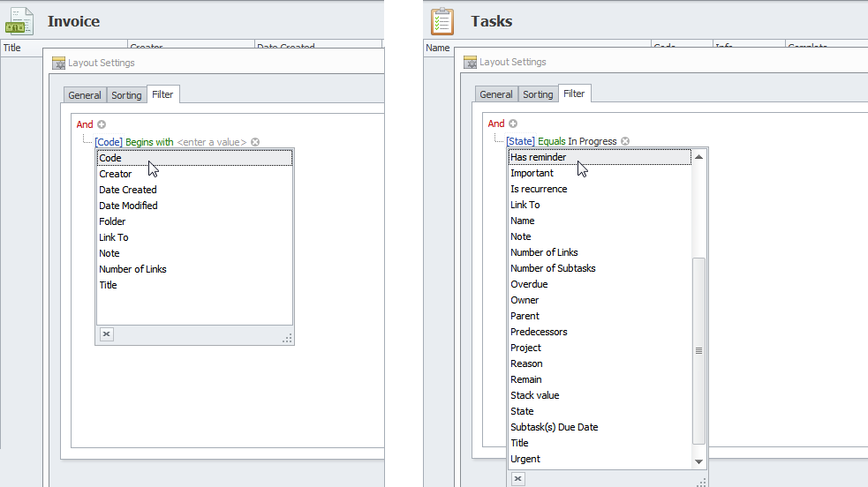Click the Invoice money icon
868x487 pixels.
point(19,21)
